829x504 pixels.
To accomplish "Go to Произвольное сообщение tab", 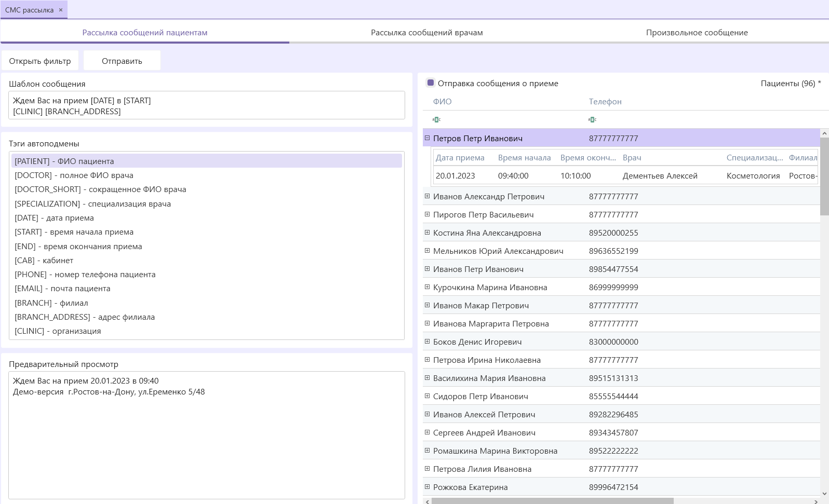I will [x=697, y=32].
